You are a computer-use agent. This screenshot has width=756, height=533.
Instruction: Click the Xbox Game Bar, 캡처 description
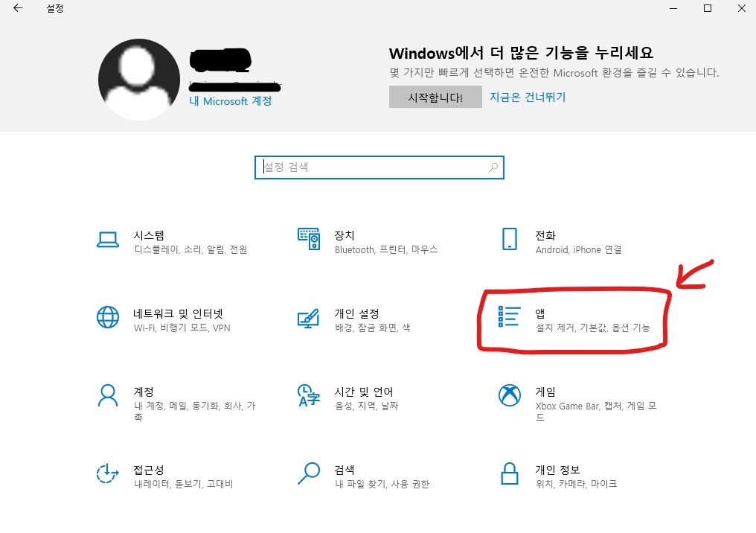pyautogui.click(x=596, y=411)
